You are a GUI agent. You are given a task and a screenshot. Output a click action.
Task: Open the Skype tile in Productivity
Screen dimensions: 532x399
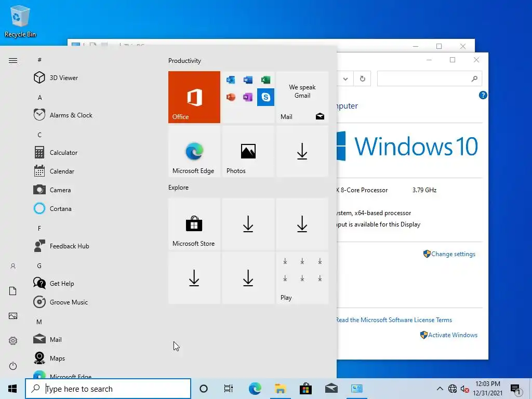[265, 97]
